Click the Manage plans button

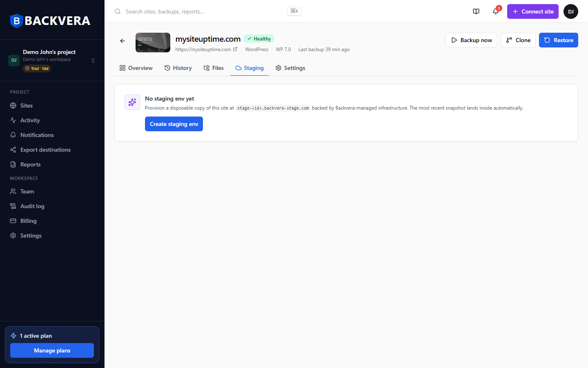pyautogui.click(x=52, y=350)
